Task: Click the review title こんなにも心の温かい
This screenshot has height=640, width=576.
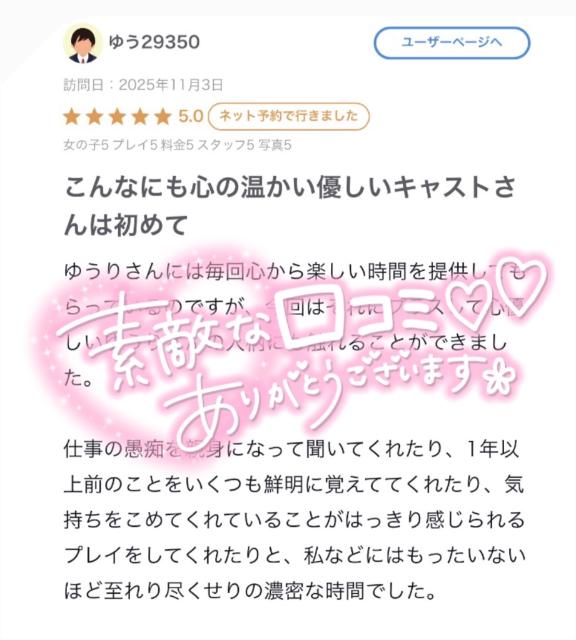Action: click(289, 206)
